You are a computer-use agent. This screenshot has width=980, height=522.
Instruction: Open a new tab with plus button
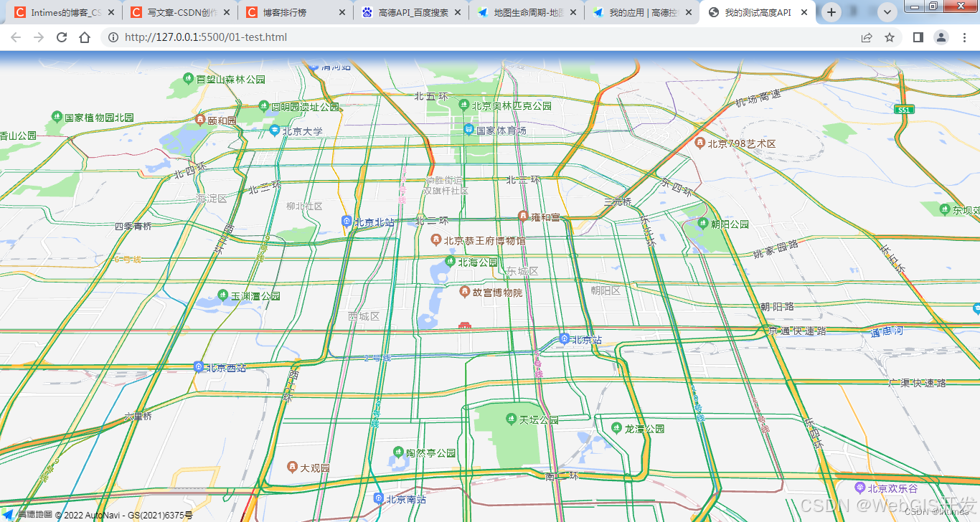click(831, 12)
